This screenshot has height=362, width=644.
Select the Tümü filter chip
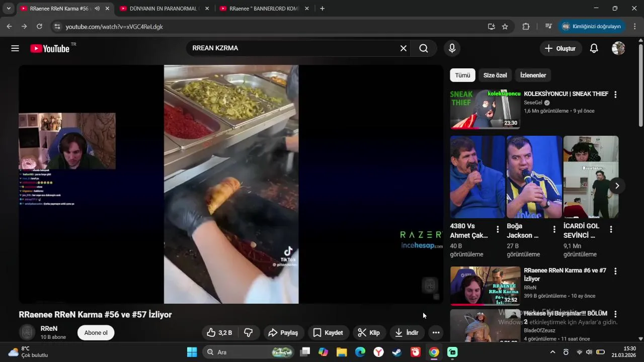462,75
